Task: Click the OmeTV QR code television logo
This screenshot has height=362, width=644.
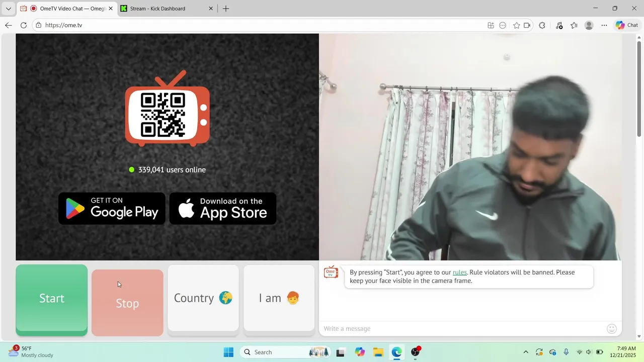Action: point(168,109)
